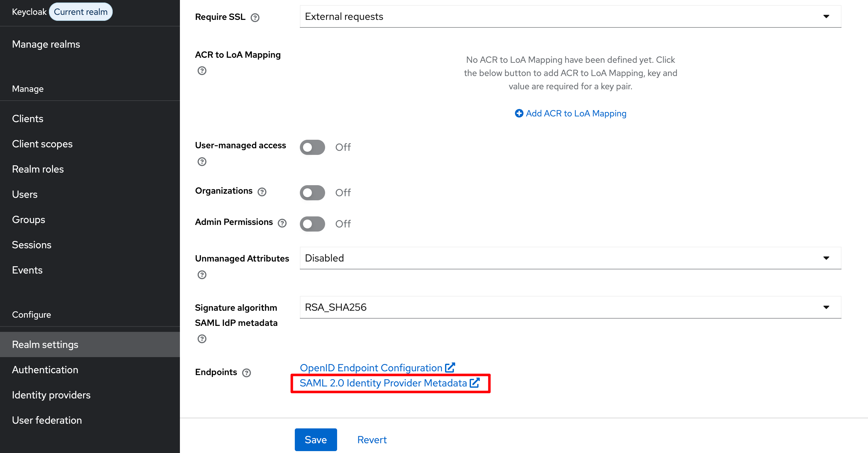This screenshot has height=453, width=868.
Task: Toggle Admin Permissions on
Action: (312, 224)
